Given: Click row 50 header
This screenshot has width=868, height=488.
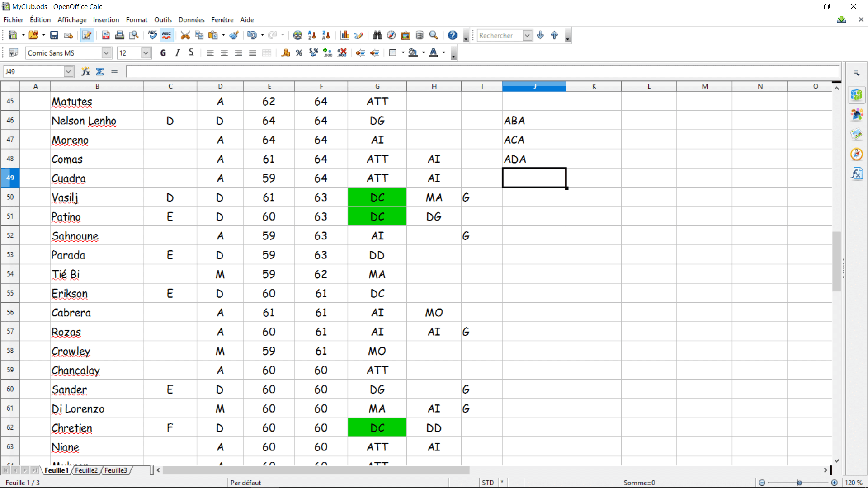Looking at the screenshot, I should click(x=10, y=197).
